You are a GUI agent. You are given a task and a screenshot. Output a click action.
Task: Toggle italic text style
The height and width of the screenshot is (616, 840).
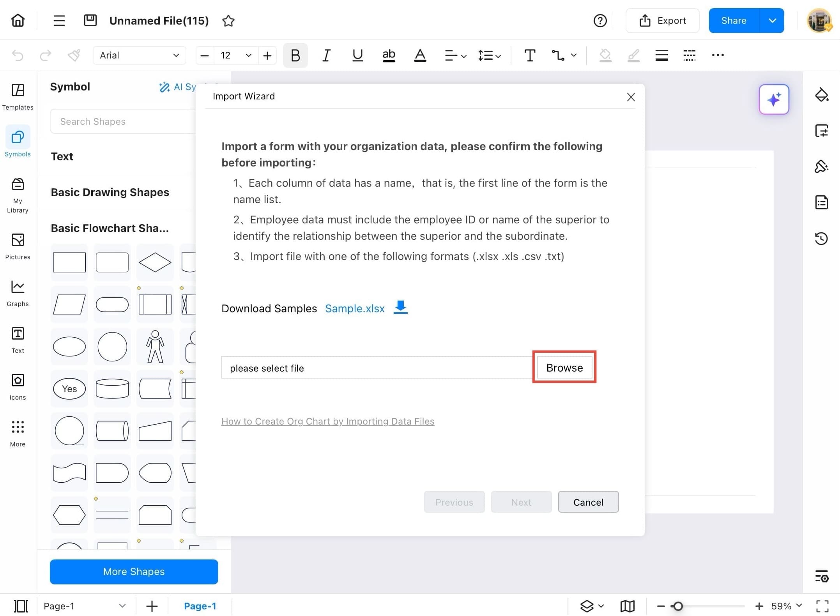tap(326, 55)
